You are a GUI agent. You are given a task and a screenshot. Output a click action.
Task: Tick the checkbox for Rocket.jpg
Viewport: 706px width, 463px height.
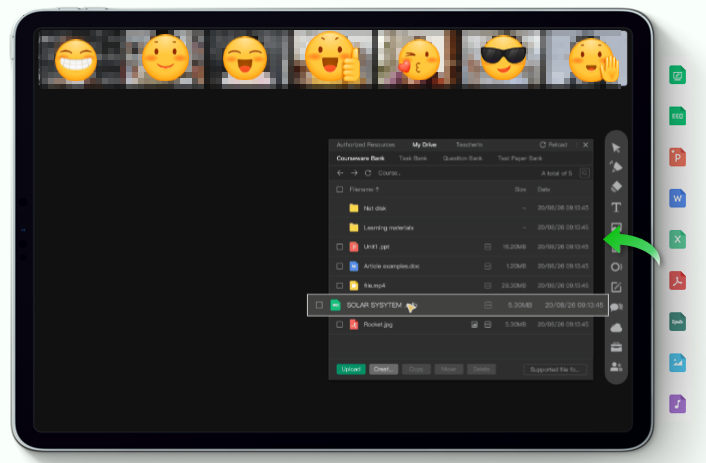pos(339,324)
